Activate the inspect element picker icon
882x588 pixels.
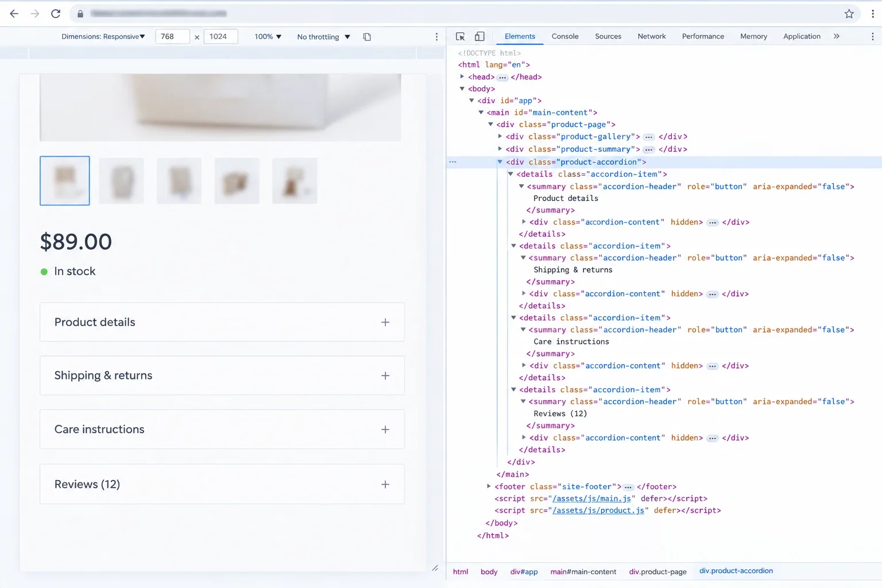[461, 36]
